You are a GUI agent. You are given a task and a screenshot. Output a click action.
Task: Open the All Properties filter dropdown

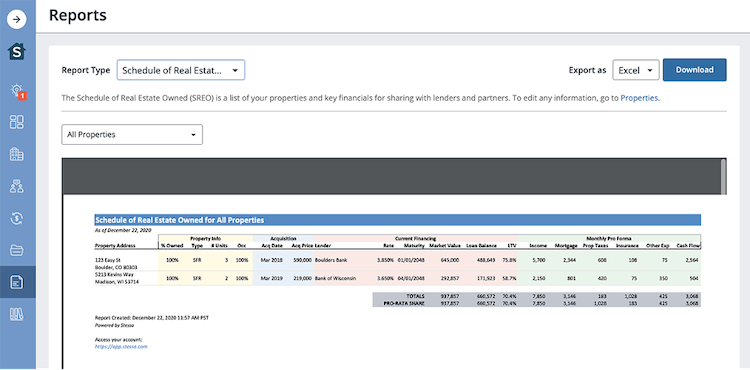(x=132, y=135)
